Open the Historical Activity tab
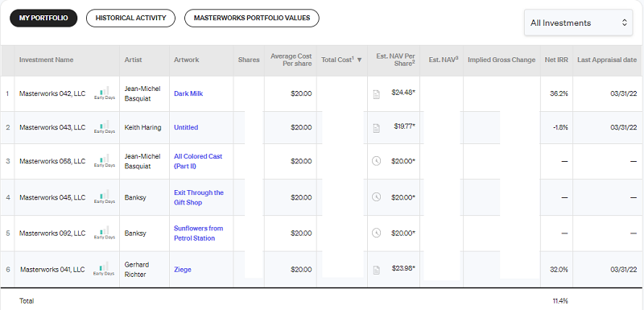Image resolution: width=644 pixels, height=310 pixels. point(130,18)
